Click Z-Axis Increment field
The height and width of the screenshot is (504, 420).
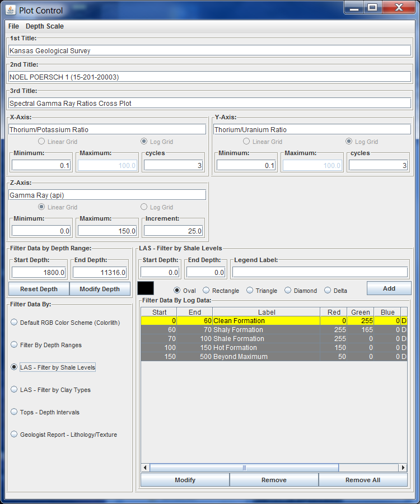173,231
